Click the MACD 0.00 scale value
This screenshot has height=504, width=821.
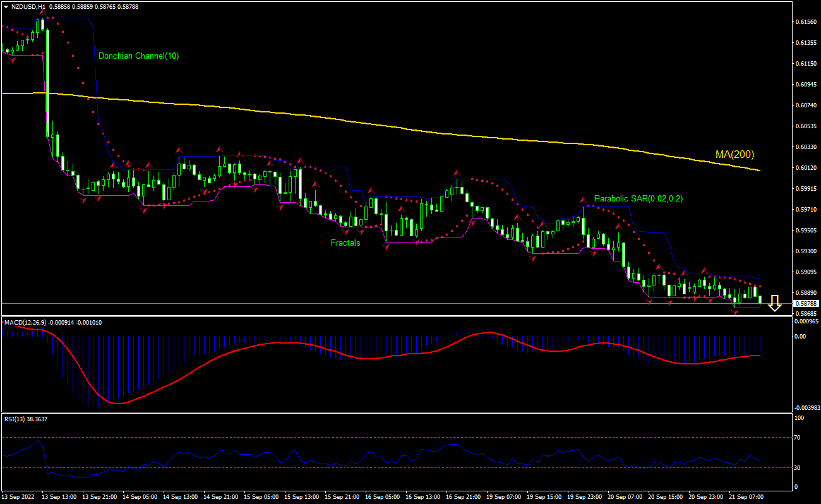click(x=800, y=336)
